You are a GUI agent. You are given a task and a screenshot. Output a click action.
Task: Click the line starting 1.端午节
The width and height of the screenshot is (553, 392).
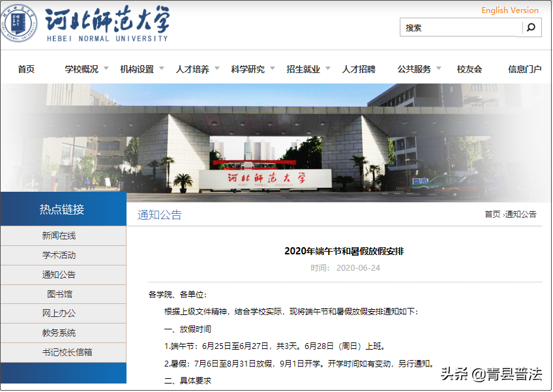coord(275,346)
